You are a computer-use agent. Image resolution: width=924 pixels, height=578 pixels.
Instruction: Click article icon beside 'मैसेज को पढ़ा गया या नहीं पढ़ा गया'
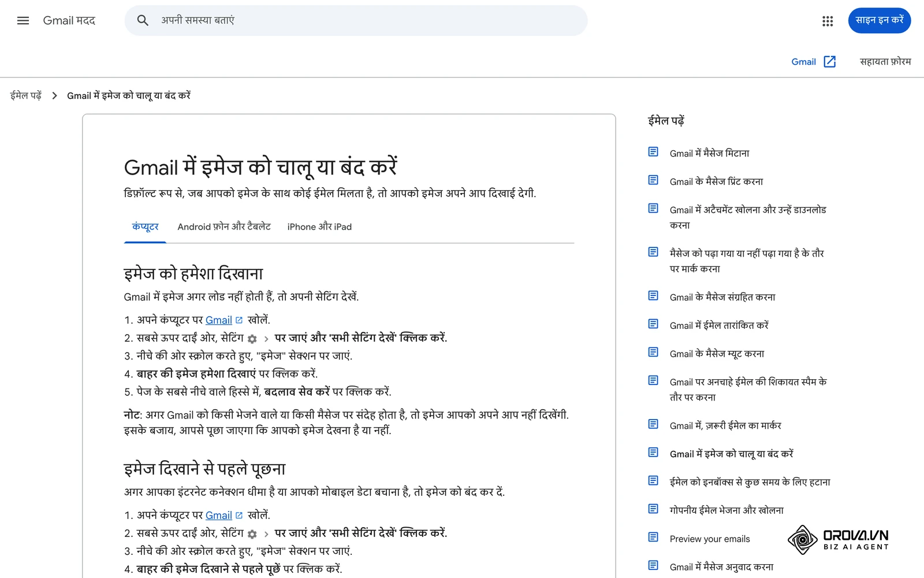coord(653,252)
